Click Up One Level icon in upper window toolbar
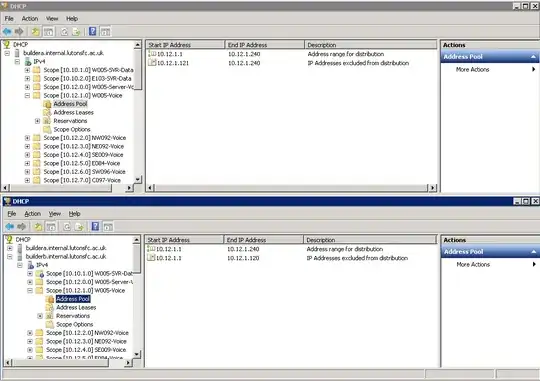This screenshot has width=540, height=381. pos(35,32)
